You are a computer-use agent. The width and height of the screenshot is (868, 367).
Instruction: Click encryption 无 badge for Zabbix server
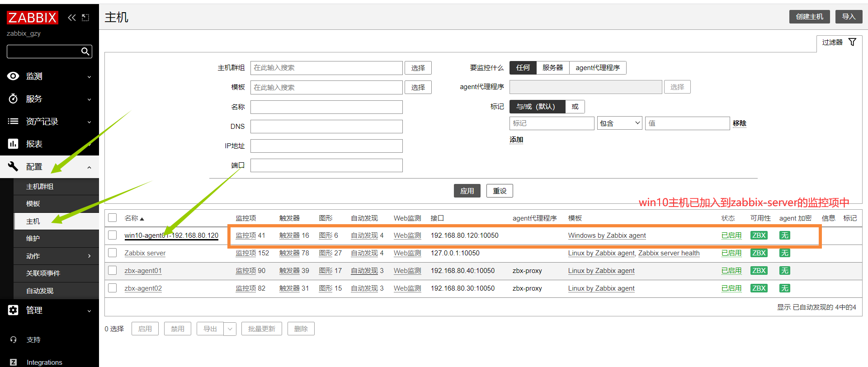784,253
